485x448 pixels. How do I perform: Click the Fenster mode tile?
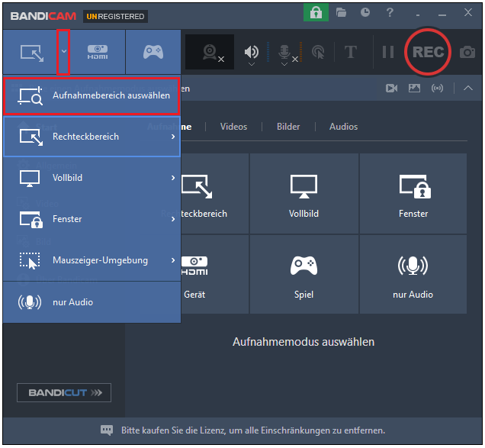[x=413, y=194]
